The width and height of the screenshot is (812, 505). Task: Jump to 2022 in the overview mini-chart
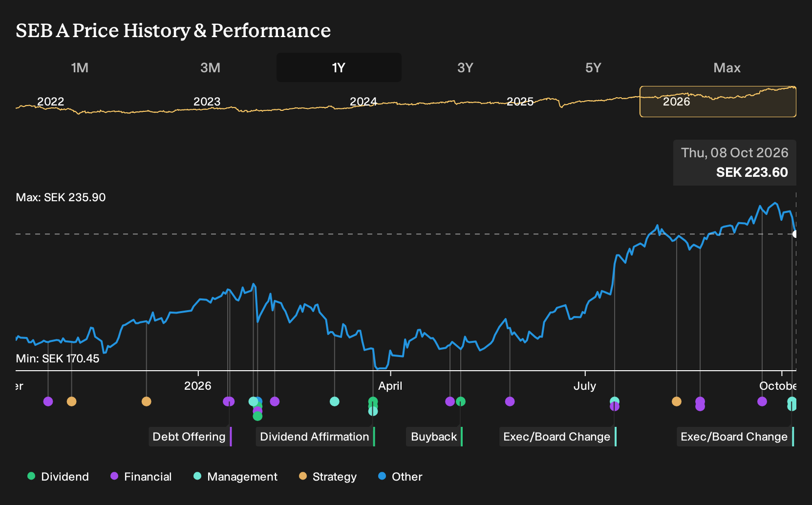click(x=51, y=102)
